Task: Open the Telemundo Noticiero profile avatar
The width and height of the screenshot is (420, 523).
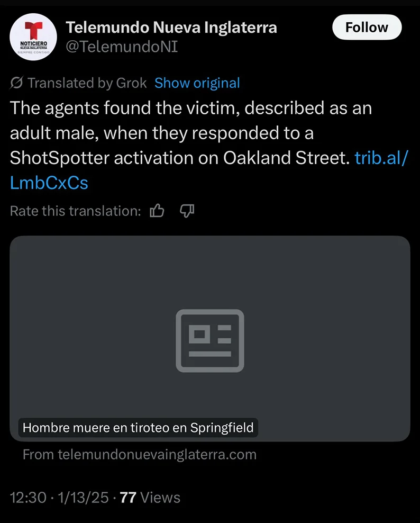Action: point(33,37)
